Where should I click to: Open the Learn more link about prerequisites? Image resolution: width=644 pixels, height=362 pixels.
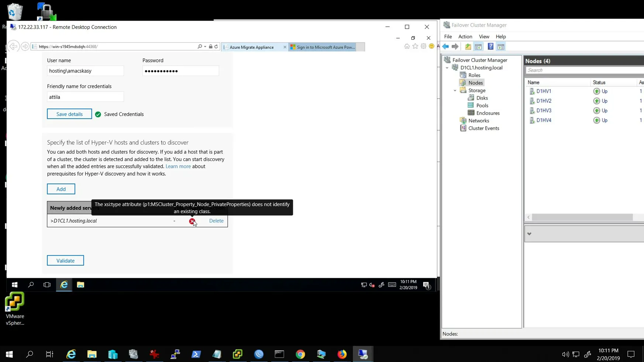(x=178, y=166)
